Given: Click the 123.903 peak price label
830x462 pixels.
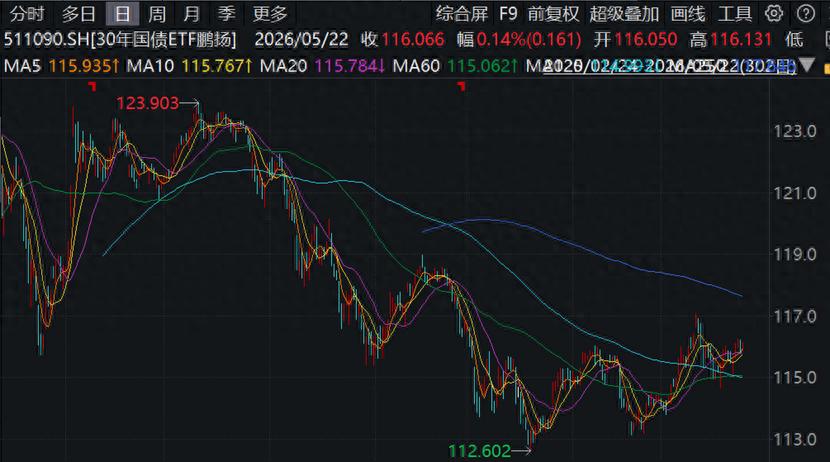Looking at the screenshot, I should (x=147, y=103).
